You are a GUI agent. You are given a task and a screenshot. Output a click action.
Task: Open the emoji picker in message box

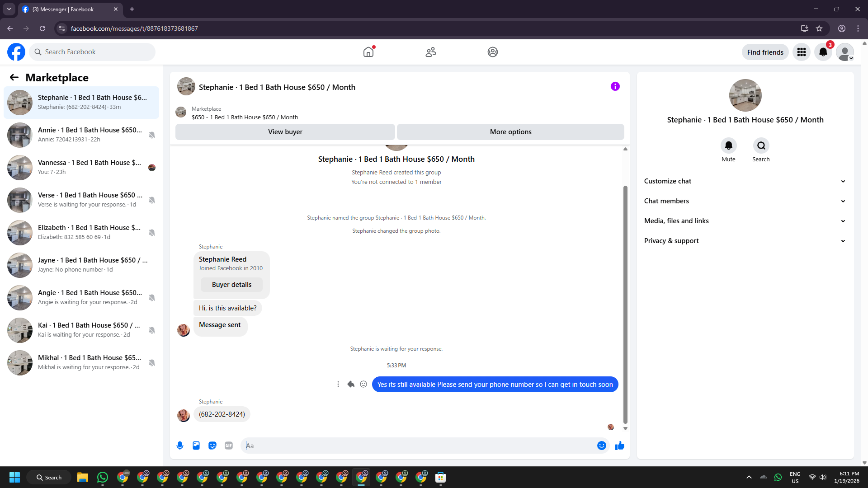pos(601,446)
